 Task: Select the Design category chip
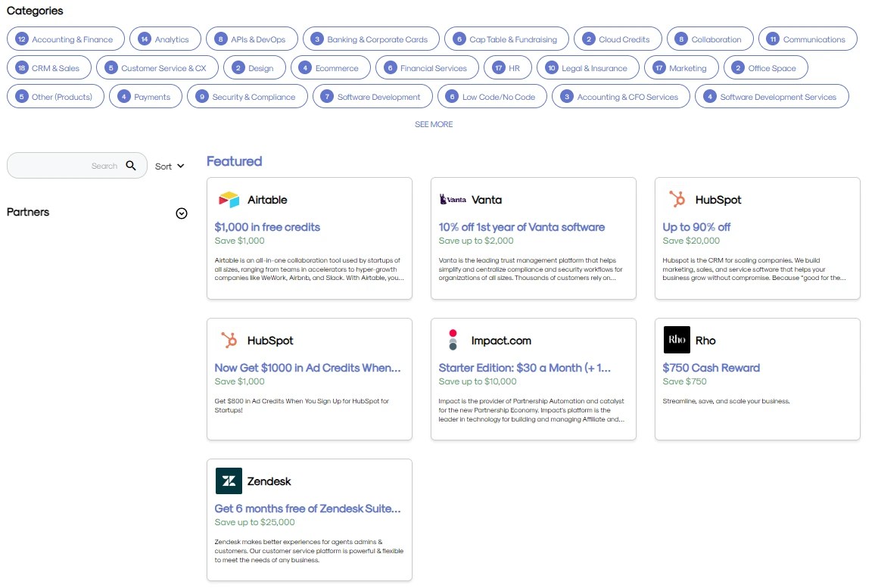[x=255, y=68]
